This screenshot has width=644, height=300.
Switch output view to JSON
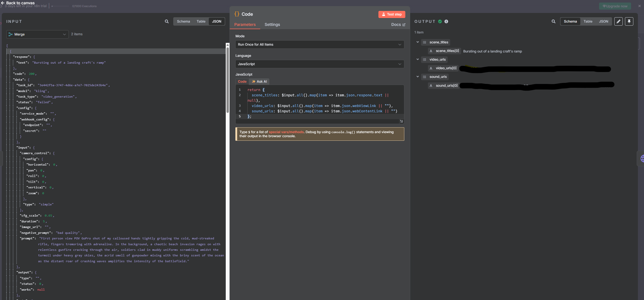pyautogui.click(x=603, y=21)
